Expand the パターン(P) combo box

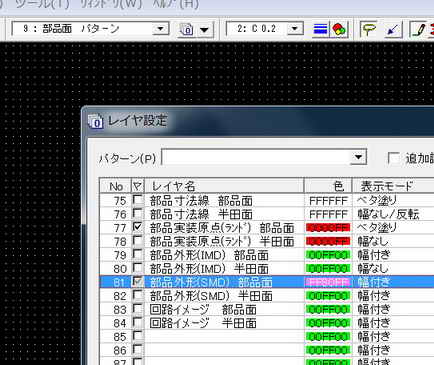[x=358, y=157]
